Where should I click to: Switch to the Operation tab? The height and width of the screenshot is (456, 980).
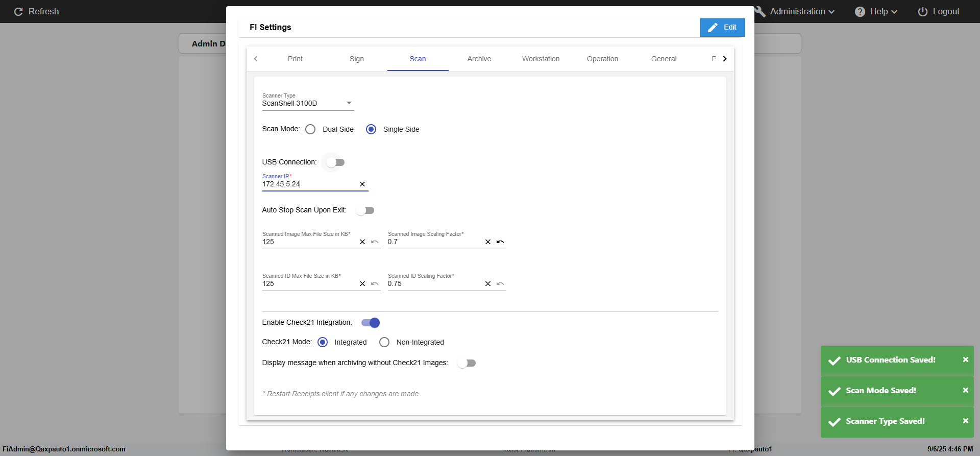(602, 59)
